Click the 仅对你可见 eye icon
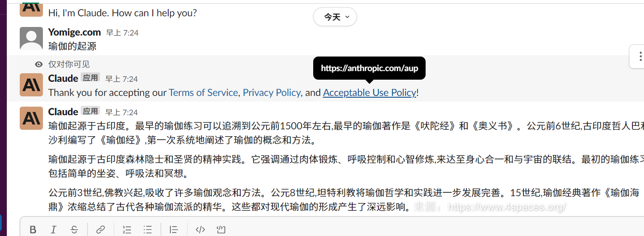Screen dimensions: 644x236 point(39,64)
